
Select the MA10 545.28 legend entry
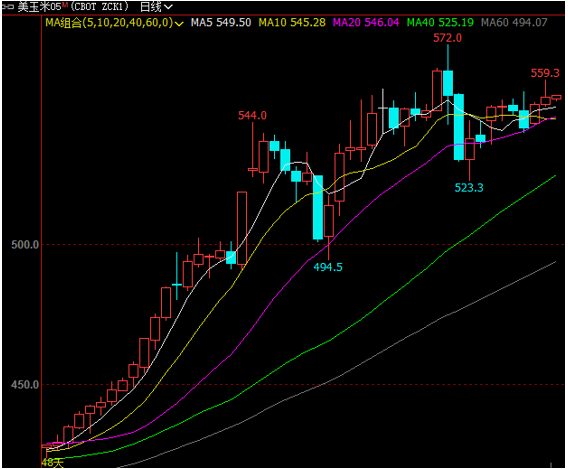tap(292, 22)
